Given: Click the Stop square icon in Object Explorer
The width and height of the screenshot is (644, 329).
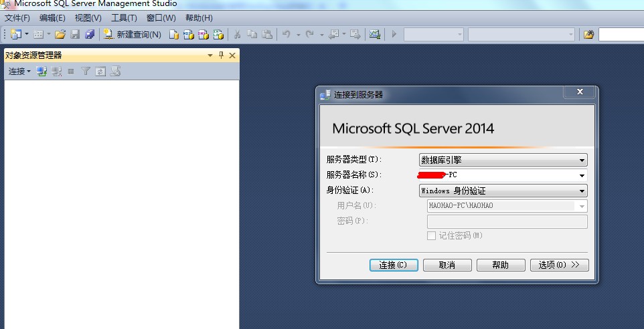Looking at the screenshot, I should [x=71, y=72].
